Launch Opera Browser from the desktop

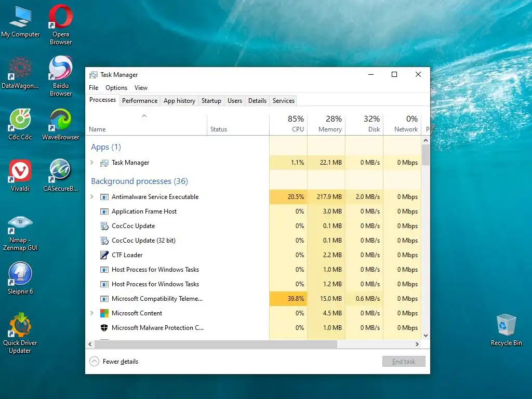[60, 24]
